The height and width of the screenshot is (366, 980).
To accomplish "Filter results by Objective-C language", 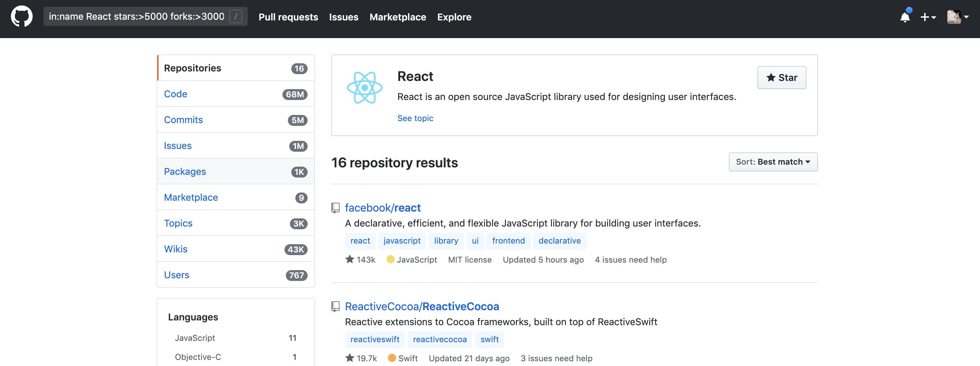I will point(198,357).
